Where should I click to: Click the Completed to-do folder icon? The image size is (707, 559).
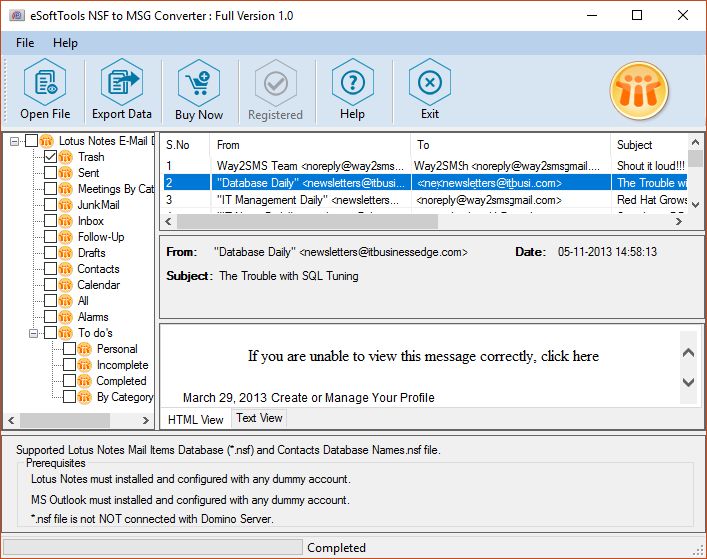coord(84,381)
